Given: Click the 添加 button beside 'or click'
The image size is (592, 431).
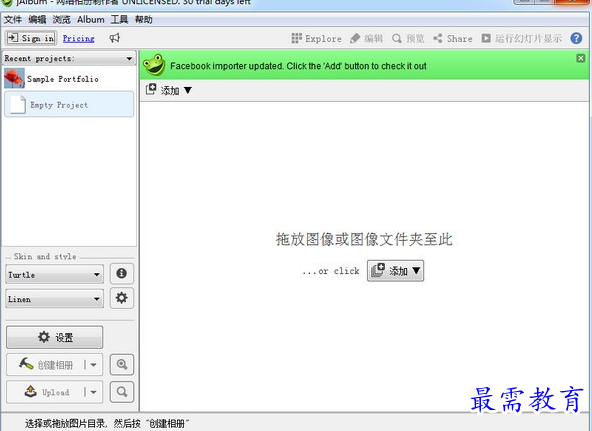Looking at the screenshot, I should (395, 271).
